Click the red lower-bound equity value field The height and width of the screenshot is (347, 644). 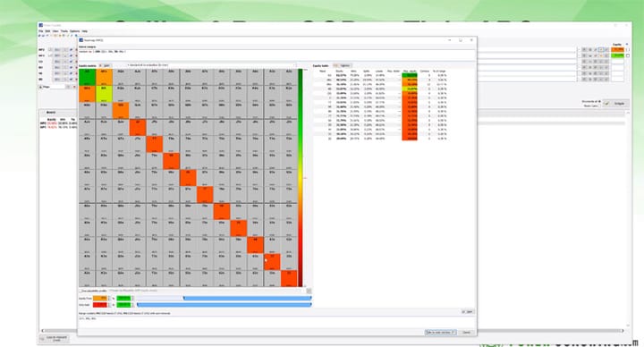tap(100, 305)
